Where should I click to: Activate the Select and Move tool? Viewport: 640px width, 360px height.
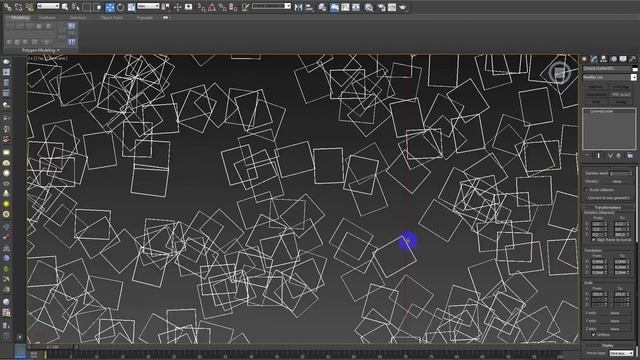tap(109, 7)
